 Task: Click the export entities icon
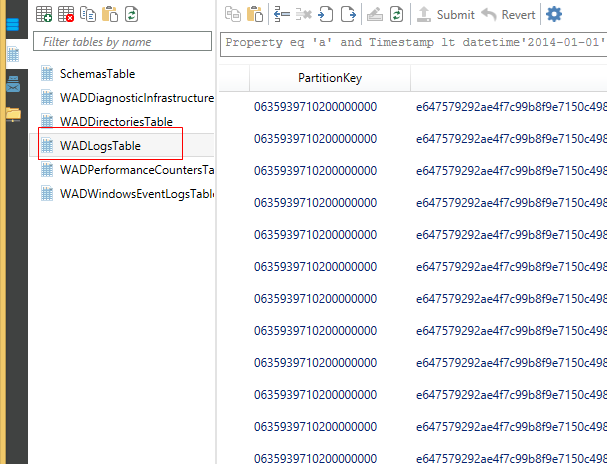coord(347,14)
